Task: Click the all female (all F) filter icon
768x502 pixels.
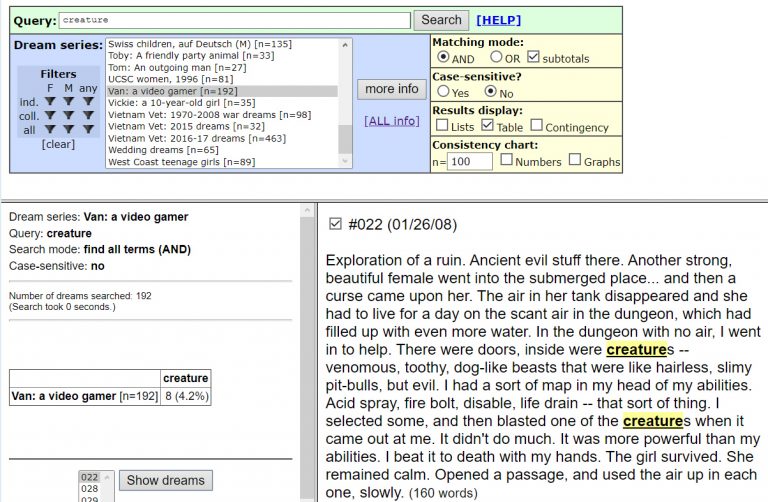Action: pyautogui.click(x=51, y=129)
